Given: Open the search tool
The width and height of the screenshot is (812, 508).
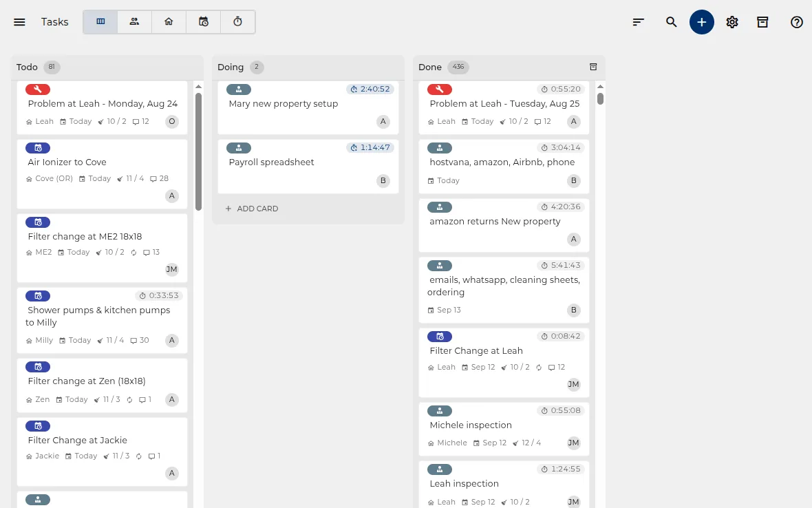Looking at the screenshot, I should click(x=671, y=22).
